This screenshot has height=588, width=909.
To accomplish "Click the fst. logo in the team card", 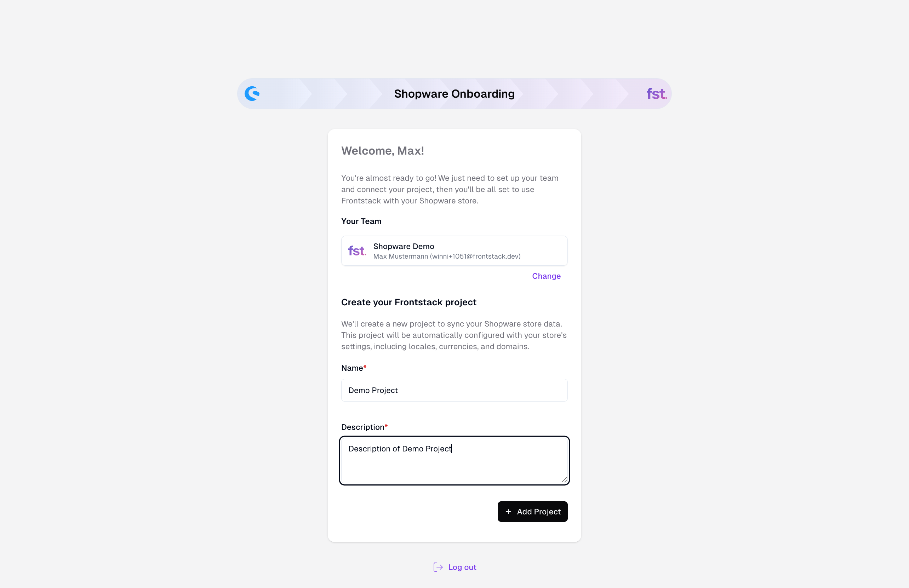I will (357, 251).
